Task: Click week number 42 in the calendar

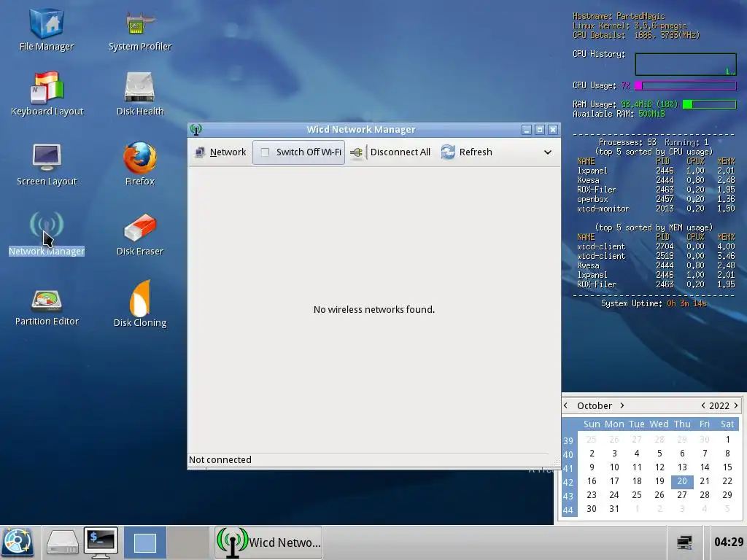Action: [x=568, y=483]
